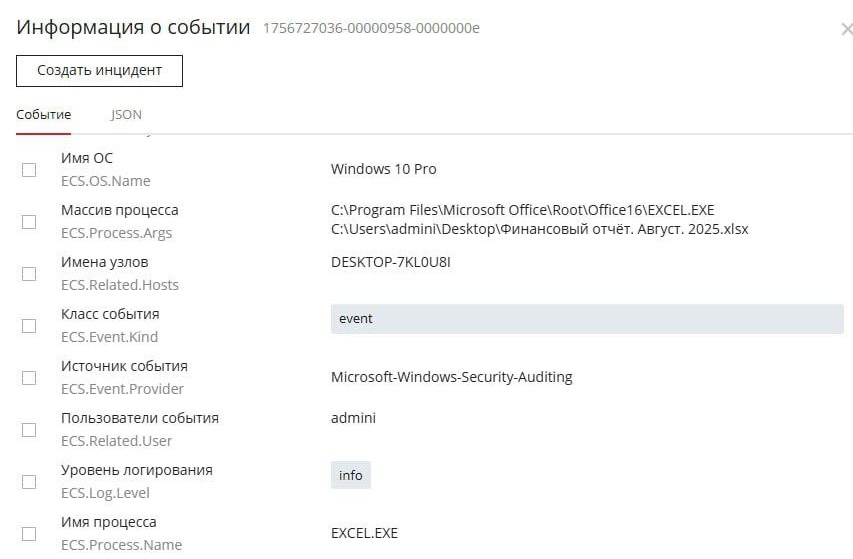Image resolution: width=853 pixels, height=559 pixels.
Task: Tick the checkbox for Имя ОС
Action: [29, 170]
